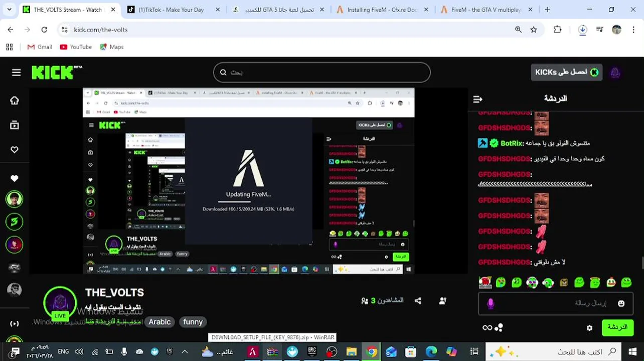Click the share stream icon
This screenshot has width=644, height=361.
pyautogui.click(x=418, y=301)
